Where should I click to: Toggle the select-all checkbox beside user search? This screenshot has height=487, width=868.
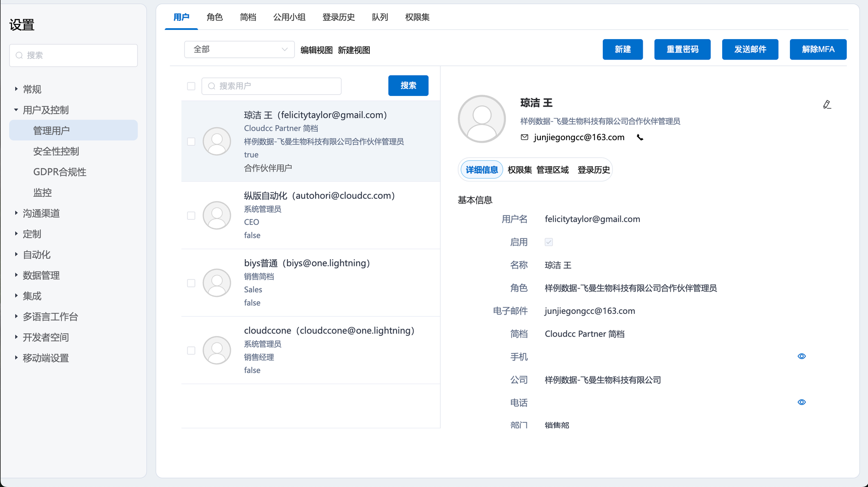191,86
